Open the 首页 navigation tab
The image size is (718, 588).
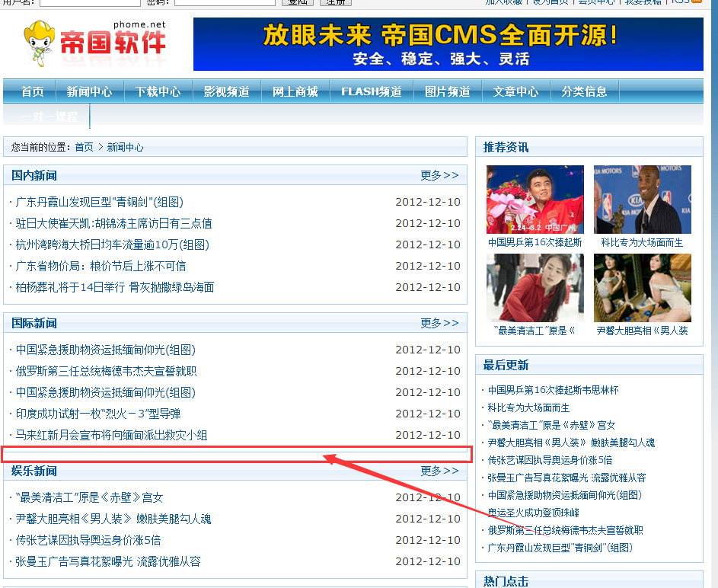click(x=33, y=91)
